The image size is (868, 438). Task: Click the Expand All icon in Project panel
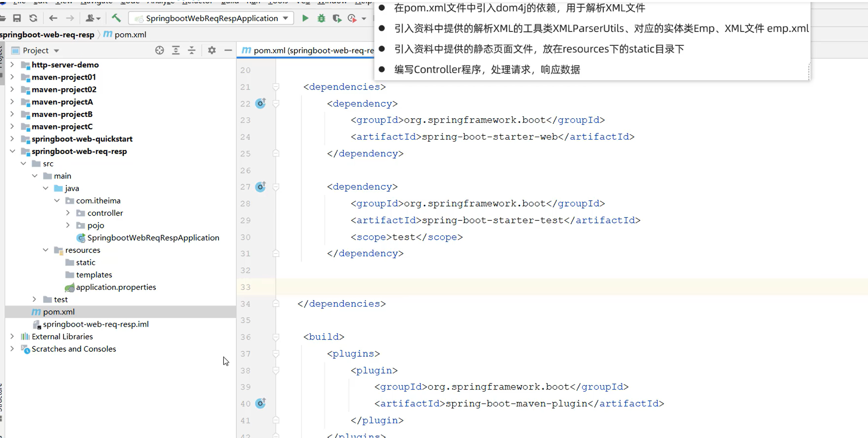[176, 50]
